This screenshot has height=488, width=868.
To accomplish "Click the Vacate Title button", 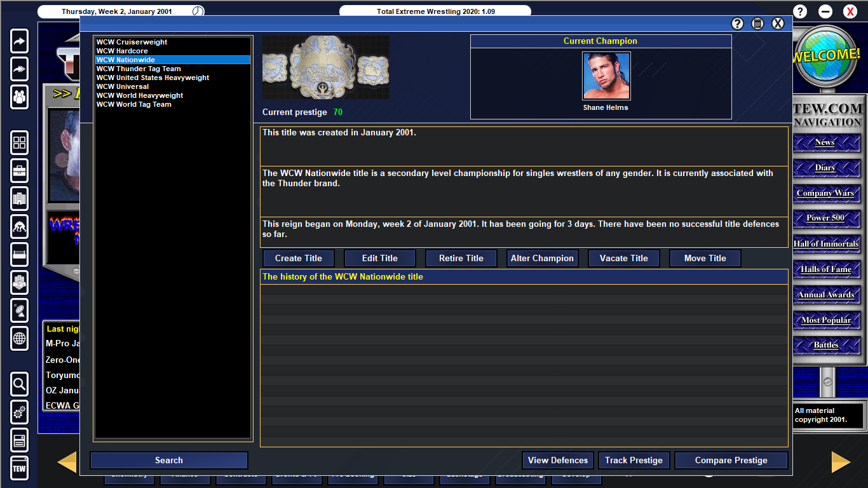I will pyautogui.click(x=623, y=258).
